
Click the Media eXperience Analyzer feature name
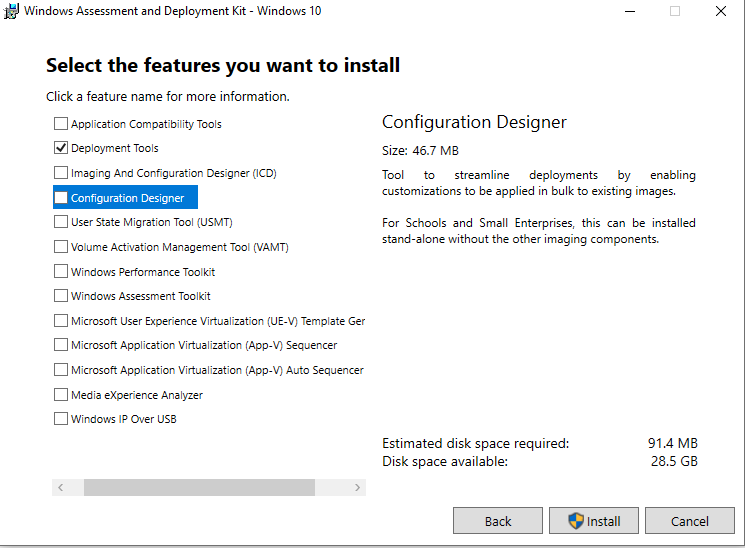coord(137,395)
